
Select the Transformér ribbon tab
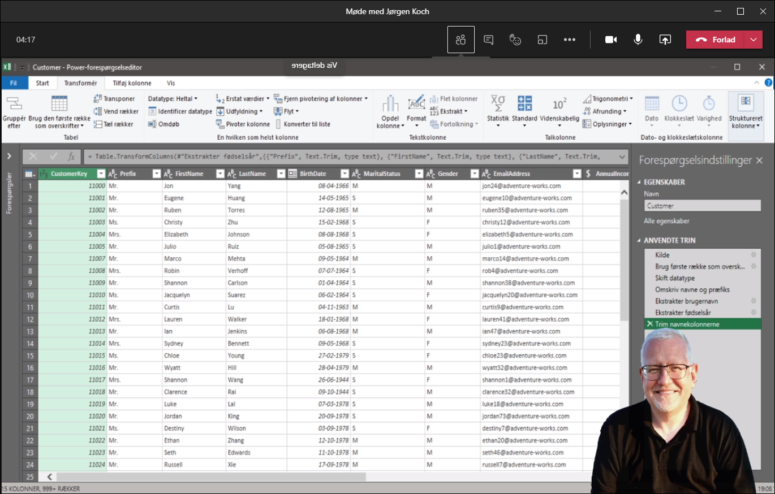click(x=81, y=83)
